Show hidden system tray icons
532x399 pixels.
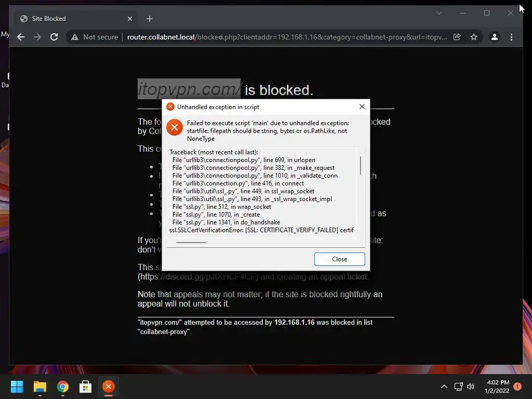(x=444, y=387)
